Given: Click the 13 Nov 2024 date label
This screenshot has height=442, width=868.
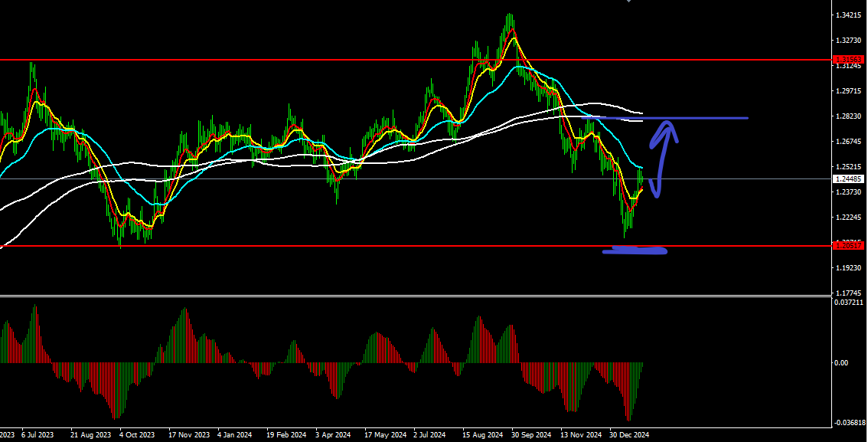Looking at the screenshot, I should 581,435.
